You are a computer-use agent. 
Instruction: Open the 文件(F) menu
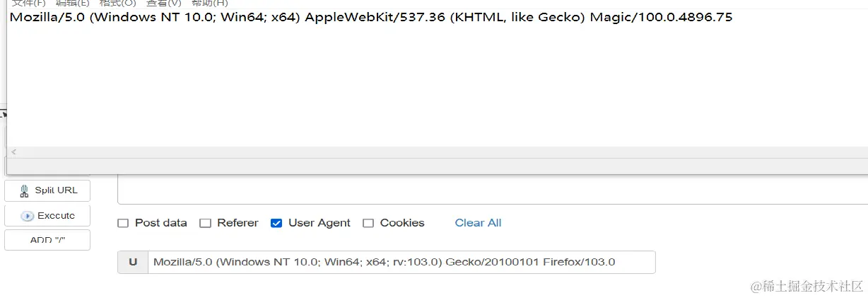28,4
